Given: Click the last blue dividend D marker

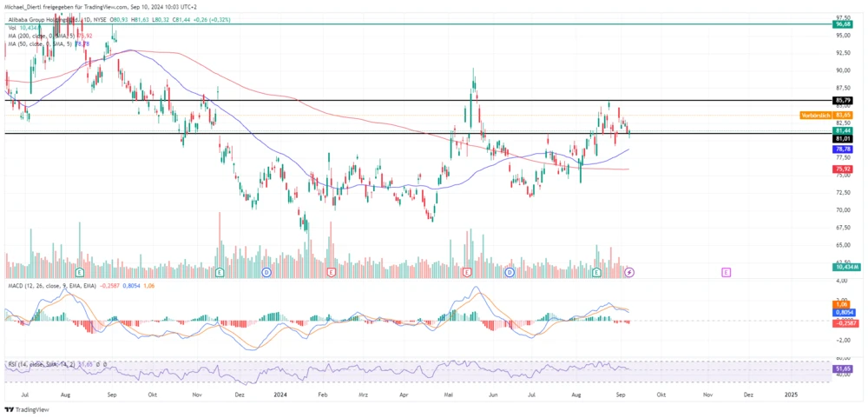Looking at the screenshot, I should tap(510, 272).
